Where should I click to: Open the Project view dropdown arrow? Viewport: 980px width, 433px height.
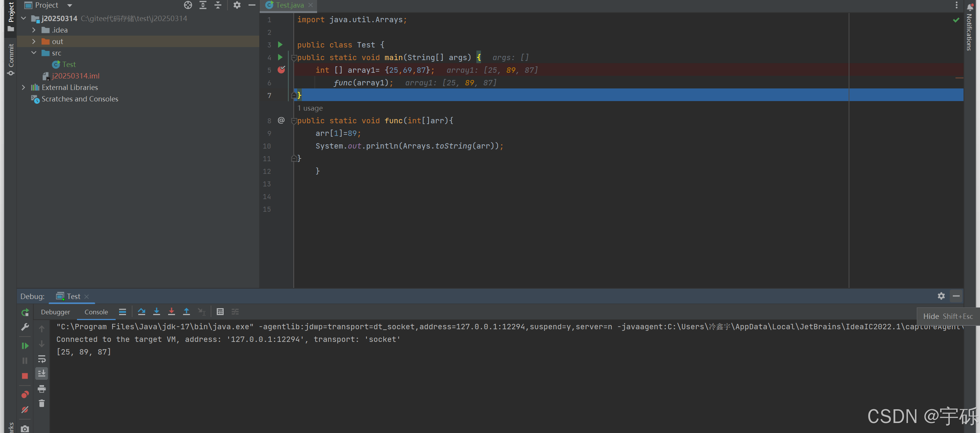pos(70,5)
